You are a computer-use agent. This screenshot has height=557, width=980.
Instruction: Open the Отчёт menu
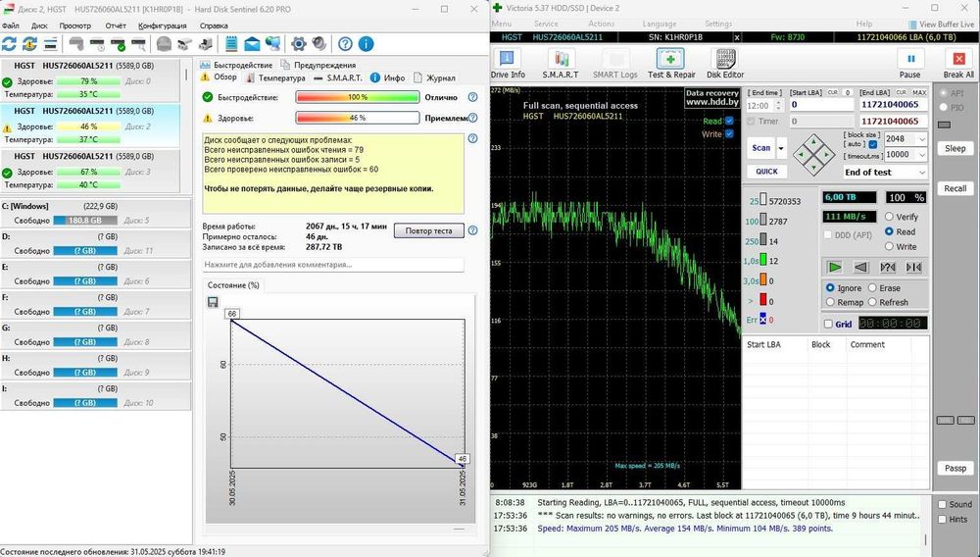(x=116, y=25)
